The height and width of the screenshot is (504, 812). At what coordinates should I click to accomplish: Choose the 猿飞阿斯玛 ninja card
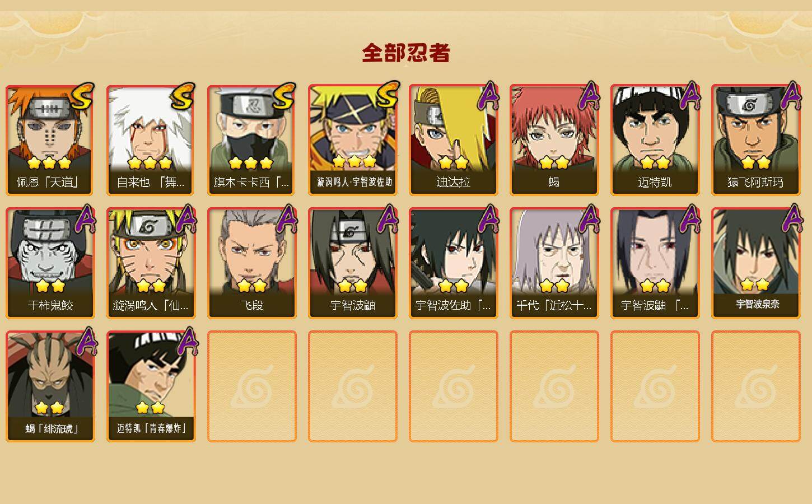756,140
